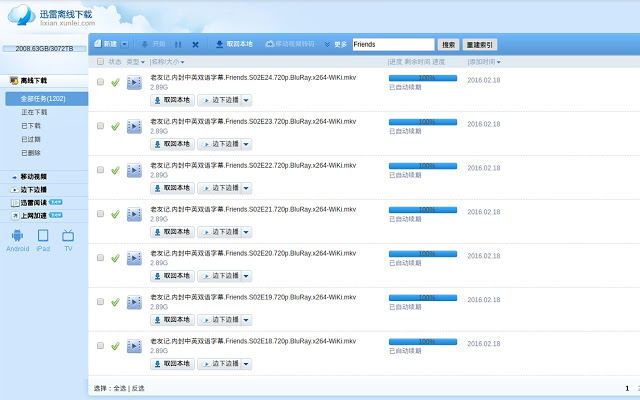Click the search field containing Friends
The image size is (640, 400).
[393, 44]
